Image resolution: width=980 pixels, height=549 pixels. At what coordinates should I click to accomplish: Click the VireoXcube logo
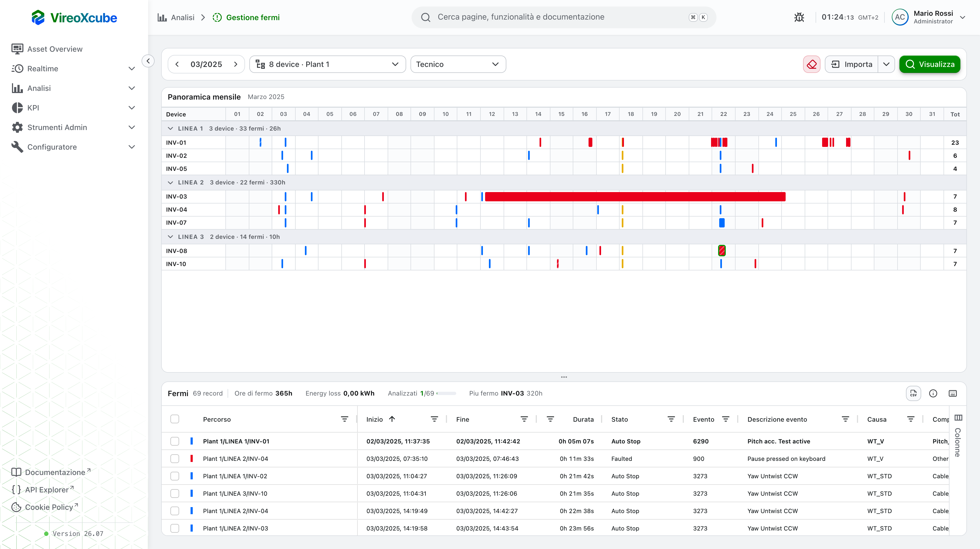74,17
